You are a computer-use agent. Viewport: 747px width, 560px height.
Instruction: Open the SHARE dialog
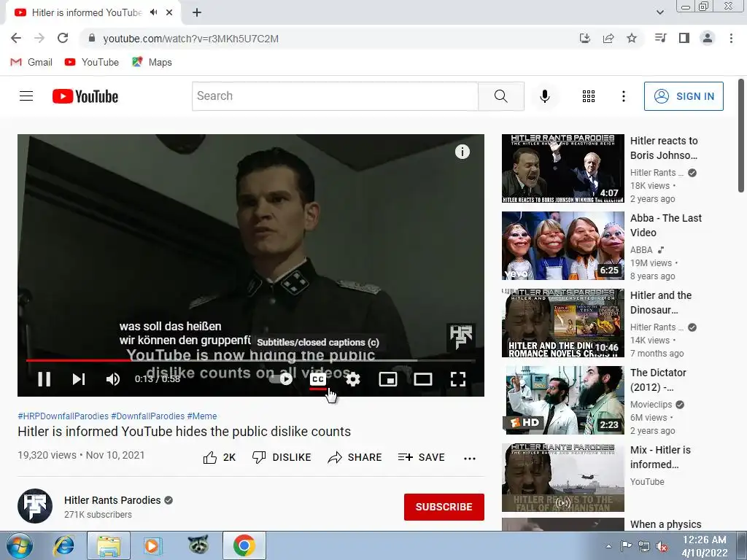pyautogui.click(x=355, y=458)
